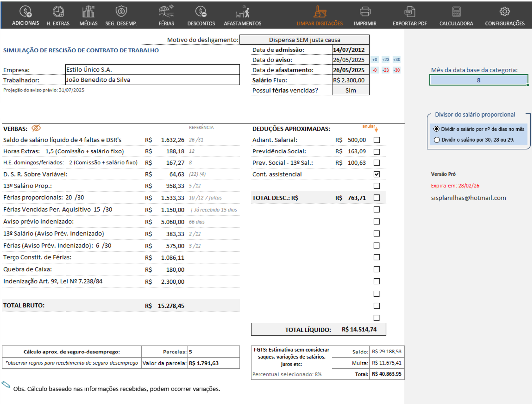Select TOTAL LÍQUIDO value R$ 14.514,74
This screenshot has width=532, height=404.
pos(359,329)
